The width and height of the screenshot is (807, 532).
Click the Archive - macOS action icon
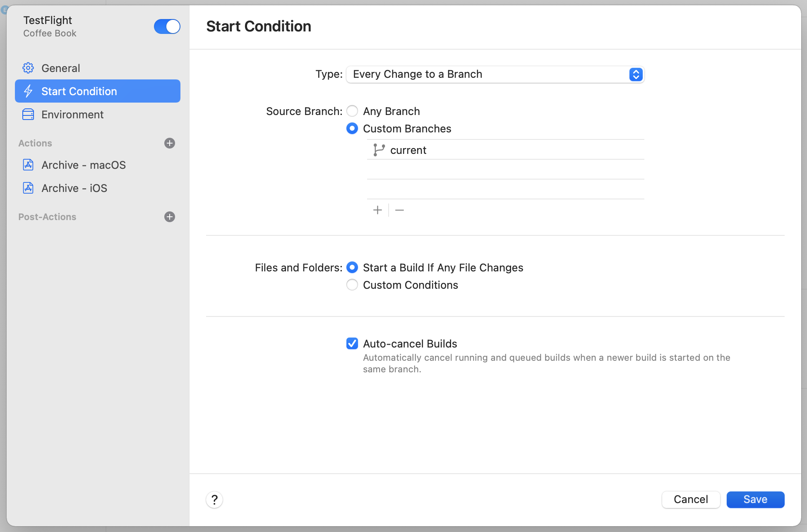tap(28, 165)
